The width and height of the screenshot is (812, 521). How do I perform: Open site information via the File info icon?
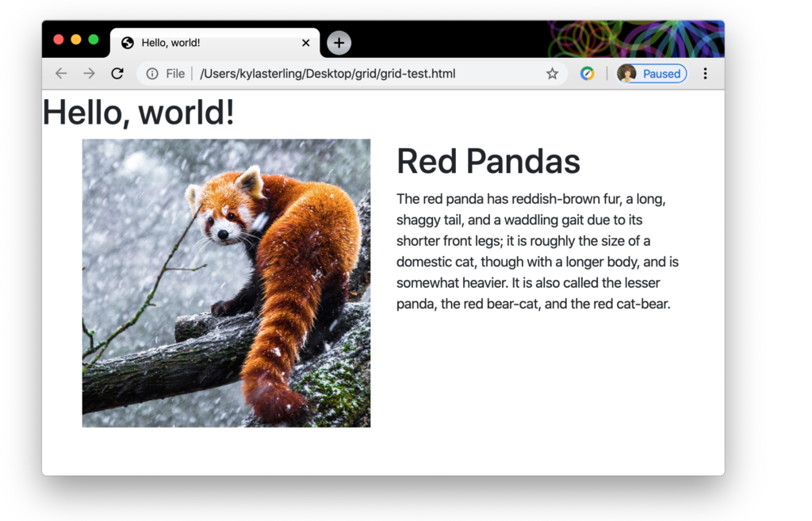pos(151,73)
